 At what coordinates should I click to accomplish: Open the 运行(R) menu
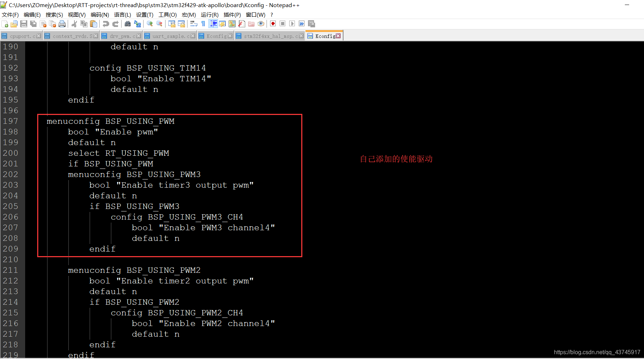pos(210,15)
